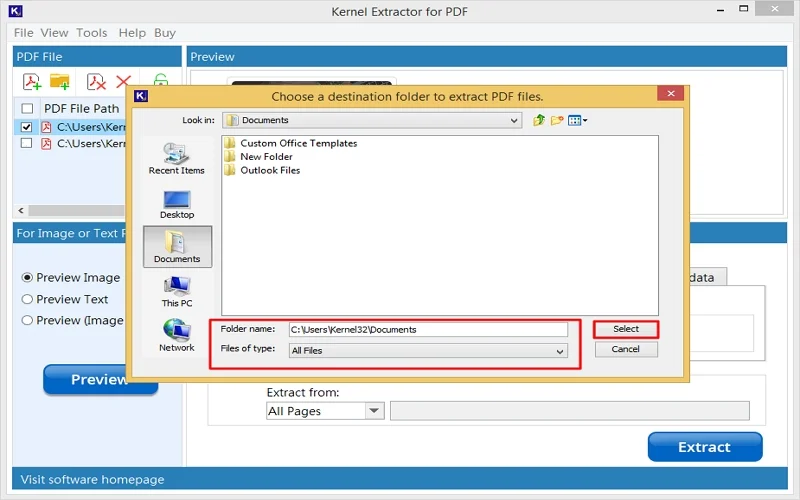Screen dimensions: 800x500
Task: Switch to the partially hidden data tab
Action: click(708, 277)
